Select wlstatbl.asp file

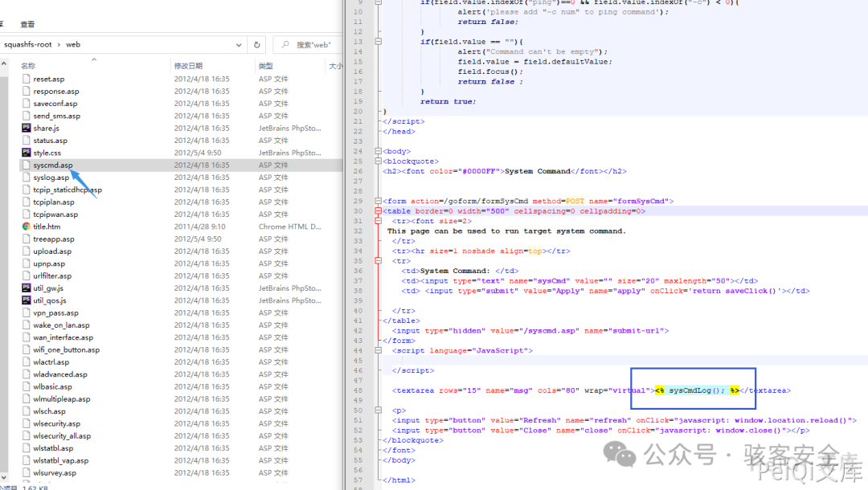point(52,448)
